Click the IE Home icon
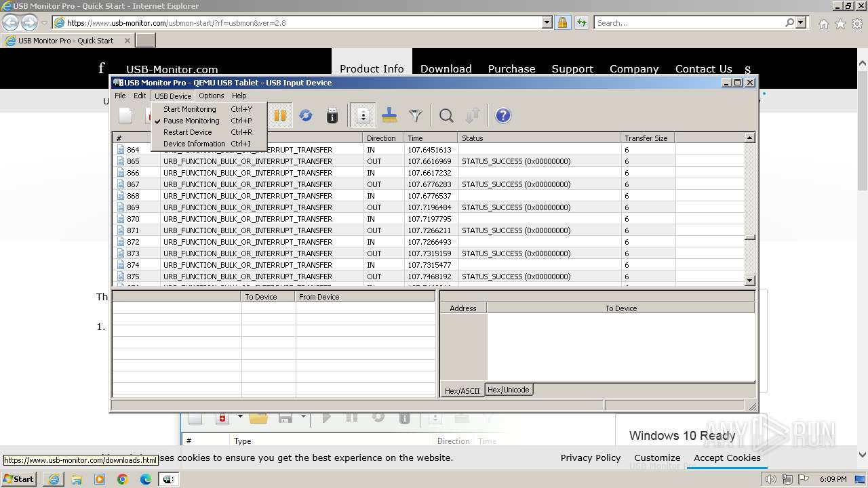The height and width of the screenshot is (488, 868). pyautogui.click(x=823, y=24)
